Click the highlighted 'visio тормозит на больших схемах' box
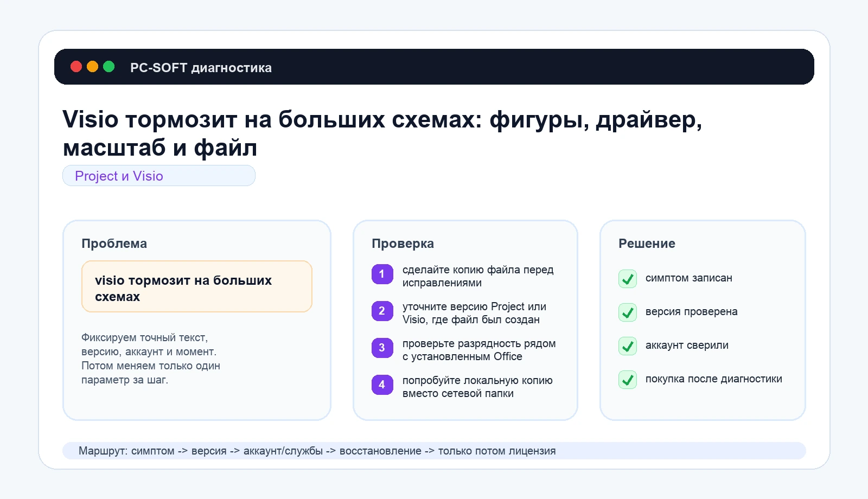The image size is (868, 499). point(197,286)
